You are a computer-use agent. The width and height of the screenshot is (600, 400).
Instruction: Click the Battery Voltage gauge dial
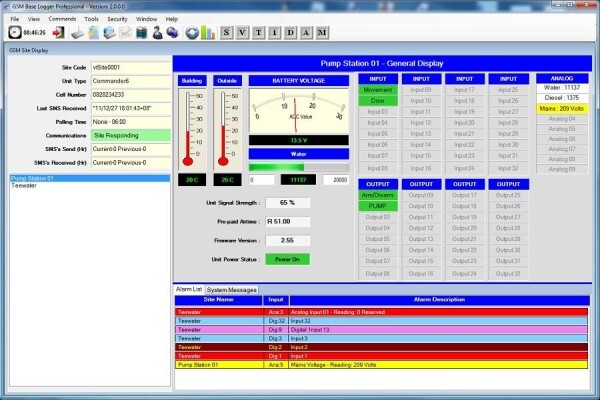(299, 111)
